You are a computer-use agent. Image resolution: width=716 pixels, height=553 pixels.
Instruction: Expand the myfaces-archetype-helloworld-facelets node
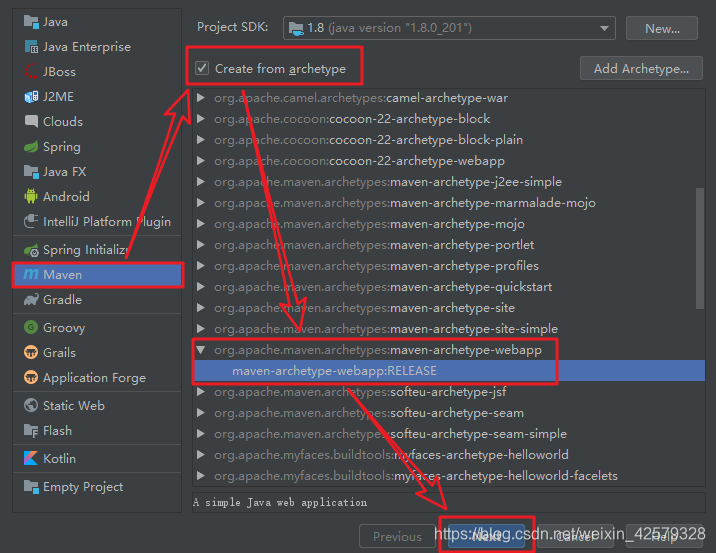[x=200, y=475]
